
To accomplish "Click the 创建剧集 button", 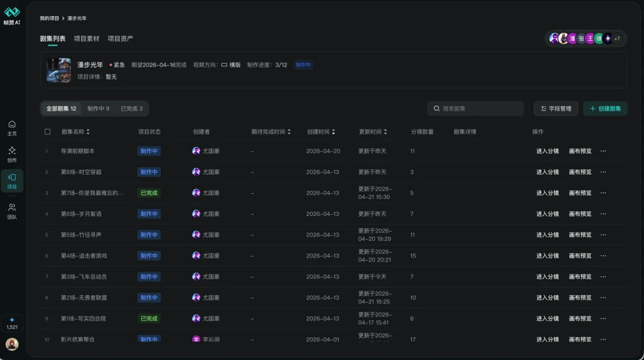I will click(x=605, y=108).
